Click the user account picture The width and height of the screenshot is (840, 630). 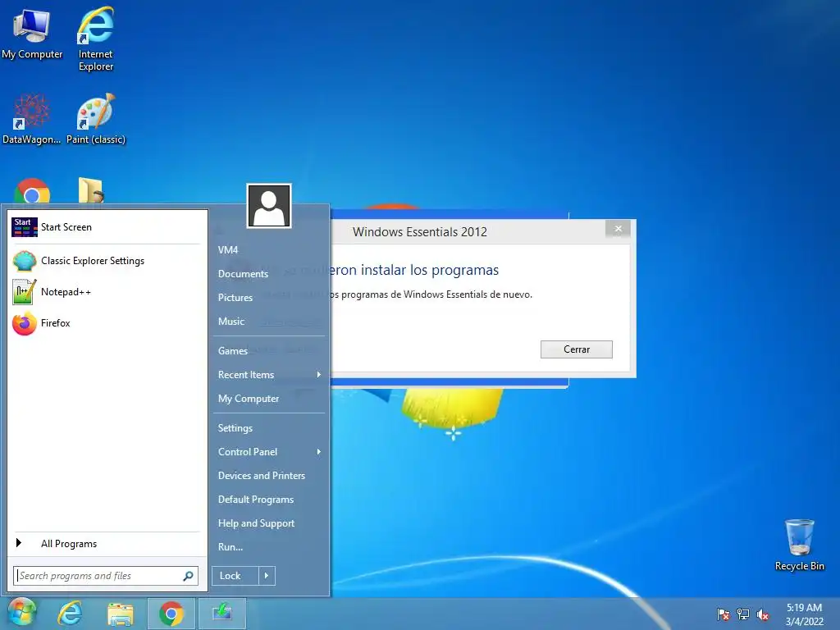pos(269,206)
